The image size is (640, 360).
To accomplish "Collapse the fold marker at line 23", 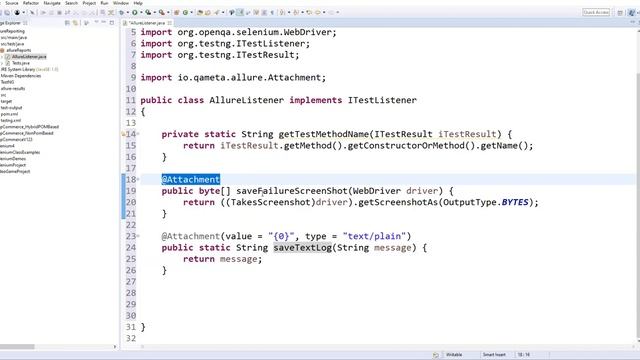I will pos(138,236).
